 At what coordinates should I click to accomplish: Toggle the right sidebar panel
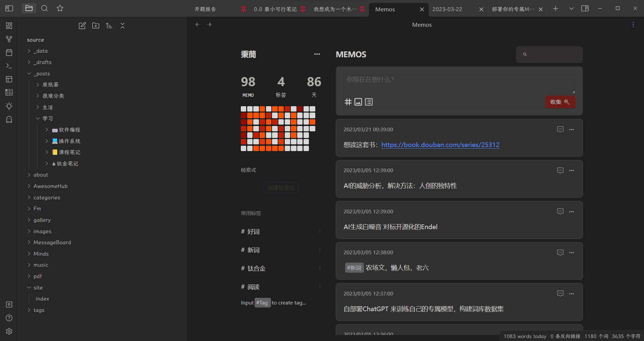pyautogui.click(x=585, y=8)
